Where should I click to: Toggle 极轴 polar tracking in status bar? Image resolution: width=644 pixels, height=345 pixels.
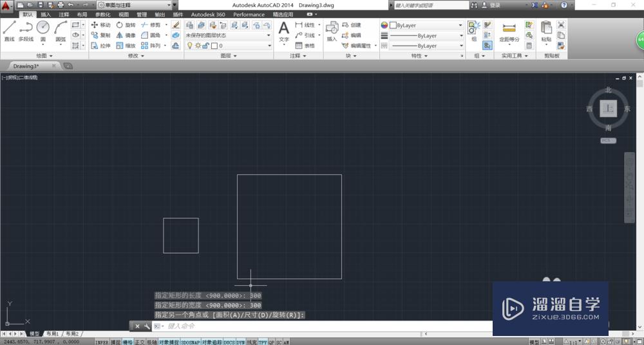(x=152, y=342)
